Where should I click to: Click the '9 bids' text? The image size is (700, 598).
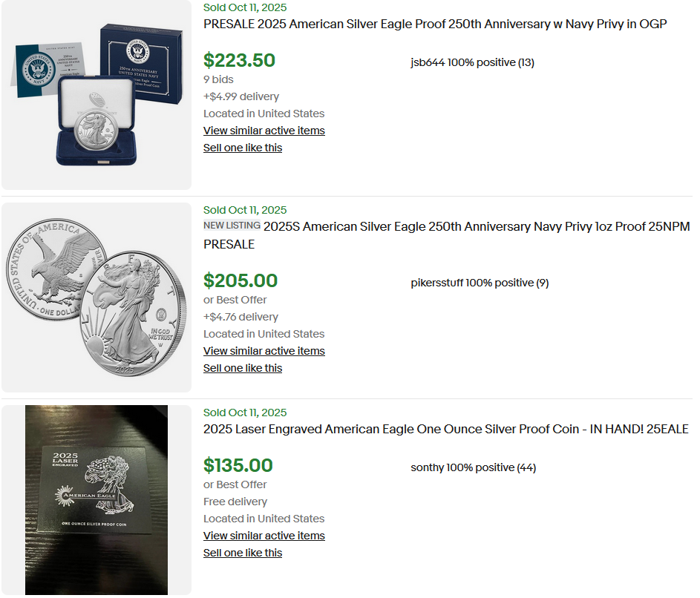pos(218,79)
